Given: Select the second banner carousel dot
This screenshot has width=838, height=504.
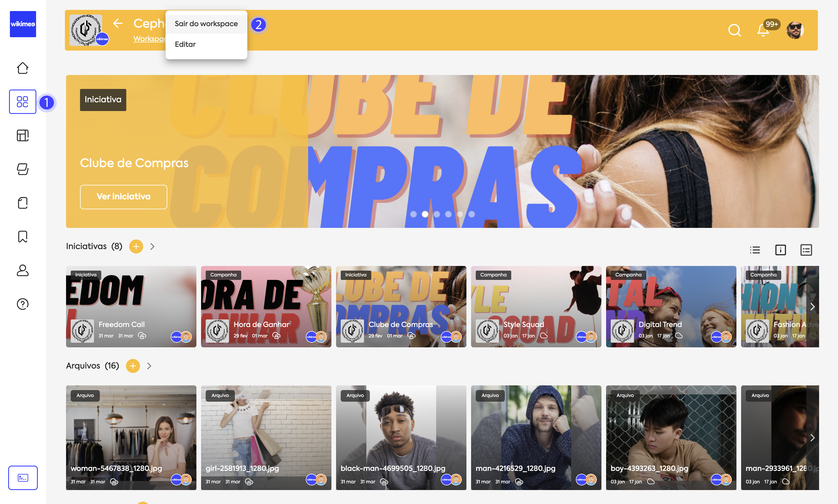Looking at the screenshot, I should click(425, 214).
